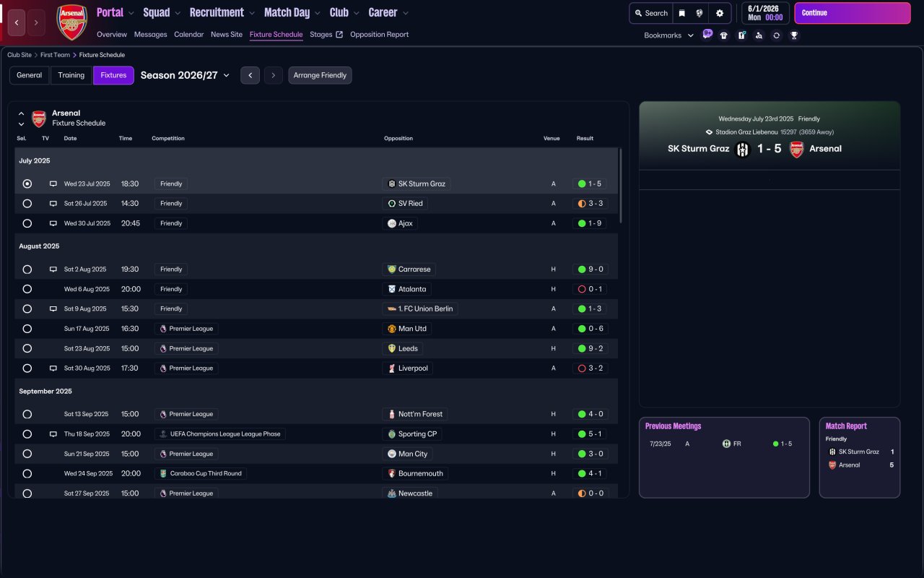Click the Club Site breadcrumb link
Image resolution: width=924 pixels, height=578 pixels.
pos(19,55)
